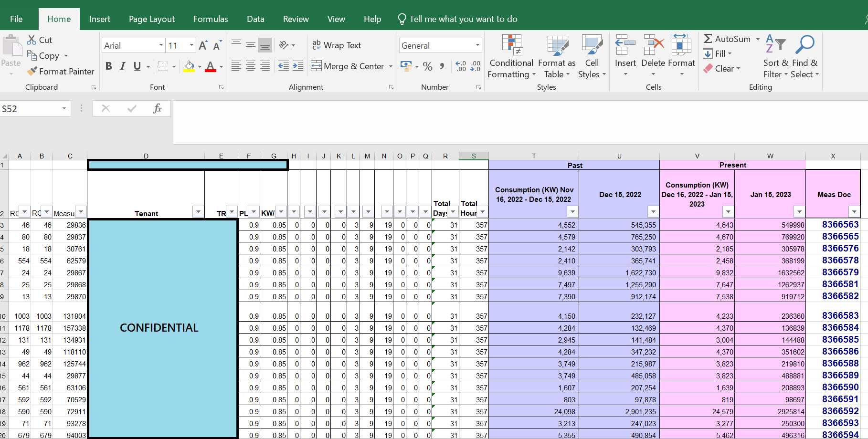Open the Font dialog launcher
The height and width of the screenshot is (439, 868).
pyautogui.click(x=221, y=87)
